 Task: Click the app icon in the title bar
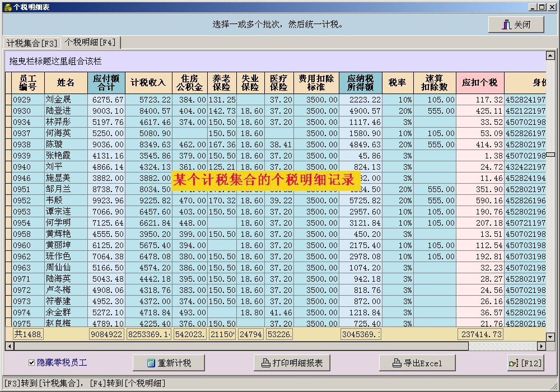tap(7, 7)
